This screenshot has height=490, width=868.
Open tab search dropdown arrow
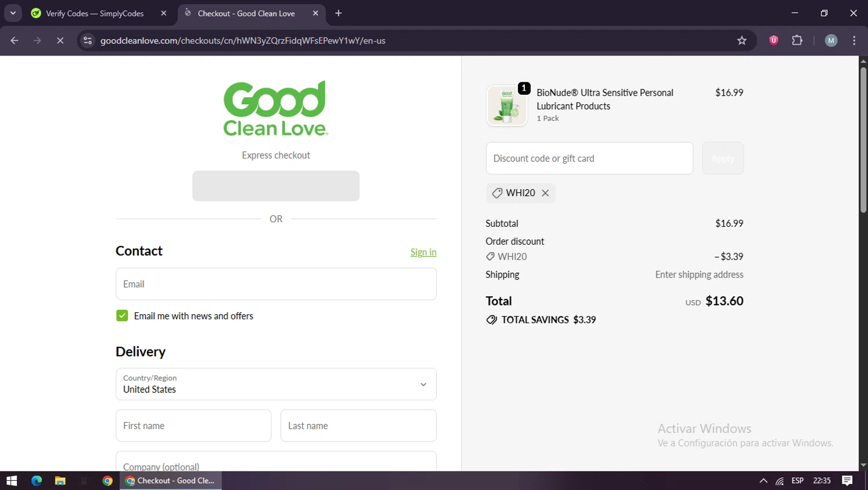(13, 13)
